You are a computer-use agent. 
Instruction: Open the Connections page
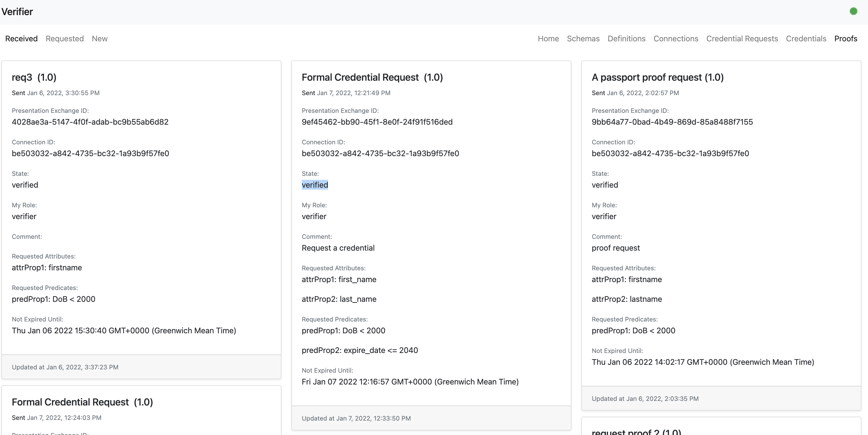(675, 39)
